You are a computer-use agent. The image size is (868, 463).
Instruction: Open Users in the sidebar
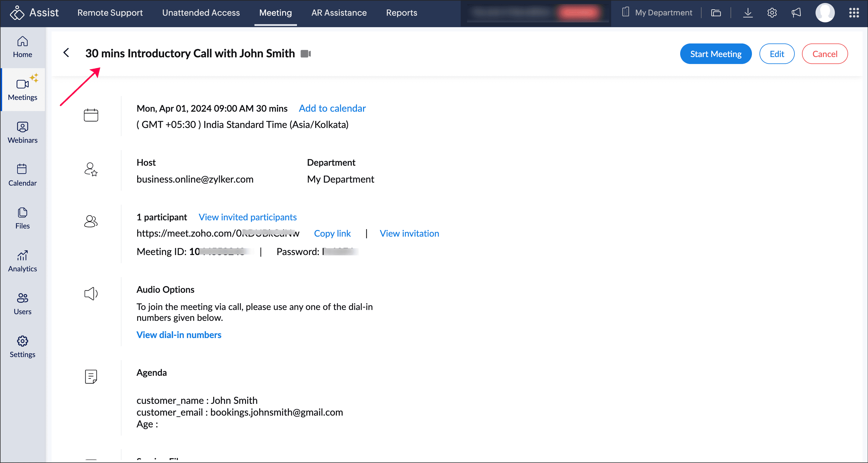(22, 304)
